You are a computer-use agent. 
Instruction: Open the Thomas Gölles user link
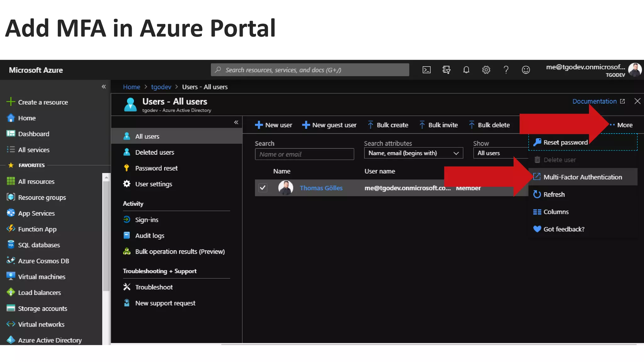coord(321,188)
